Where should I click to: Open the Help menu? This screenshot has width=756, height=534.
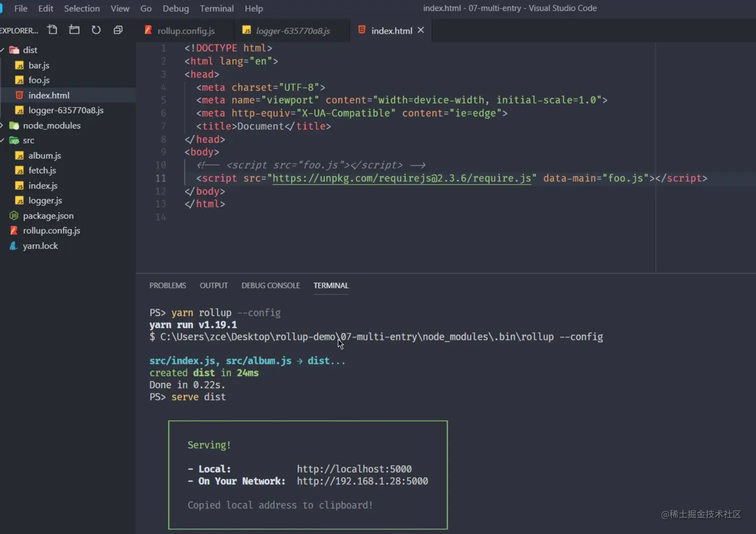(254, 9)
